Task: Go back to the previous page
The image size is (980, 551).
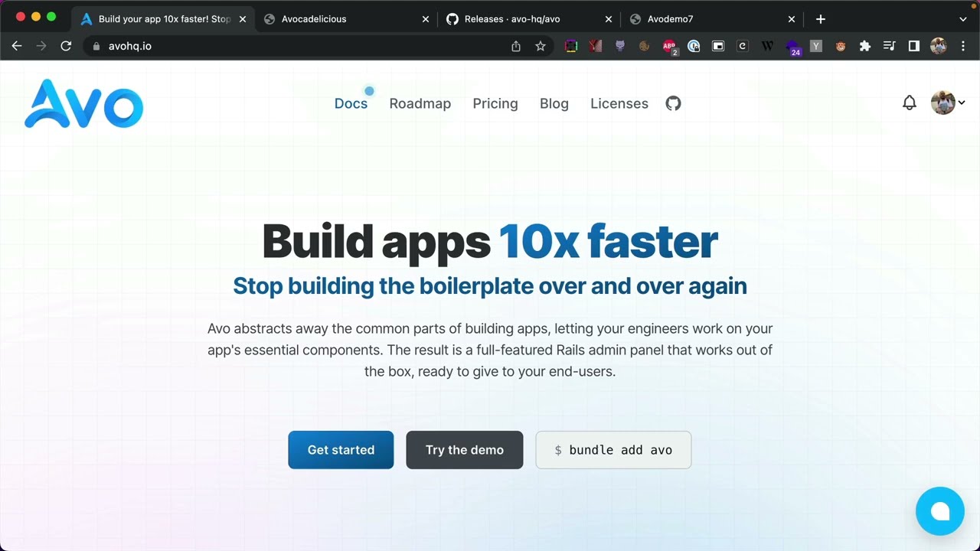Action: pos(17,46)
